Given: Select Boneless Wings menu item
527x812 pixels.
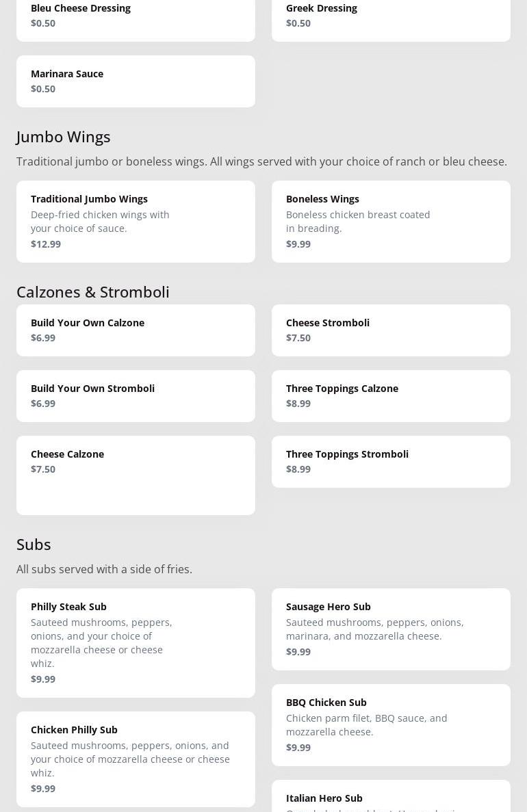Looking at the screenshot, I should click(391, 221).
